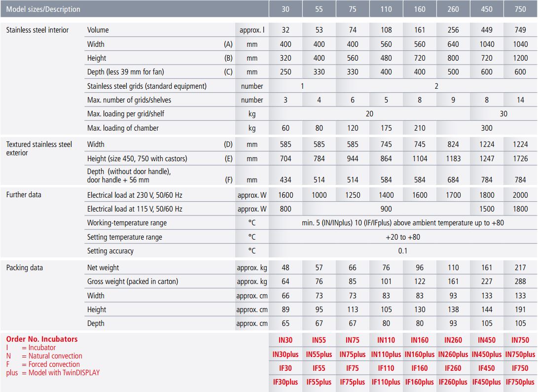Click the Textured stainless steel exterior label
Screen dimensions: 538x392
tap(39, 148)
